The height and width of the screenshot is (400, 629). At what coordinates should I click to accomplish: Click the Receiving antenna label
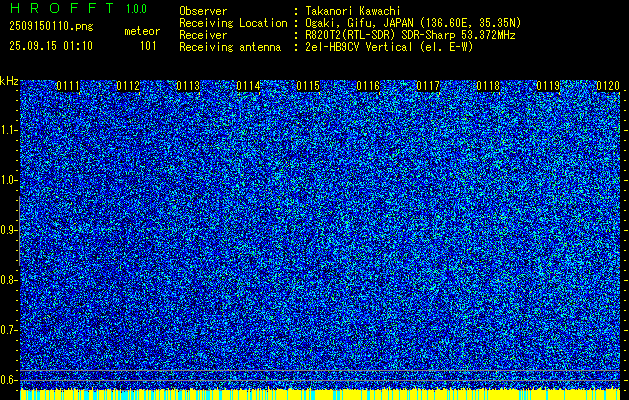pyautogui.click(x=230, y=47)
